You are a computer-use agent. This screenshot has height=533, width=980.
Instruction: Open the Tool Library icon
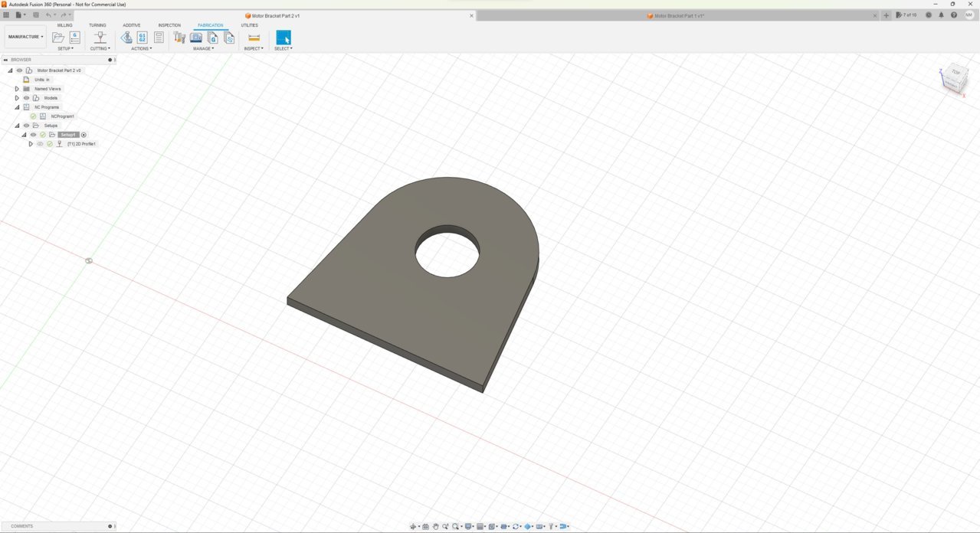(180, 38)
